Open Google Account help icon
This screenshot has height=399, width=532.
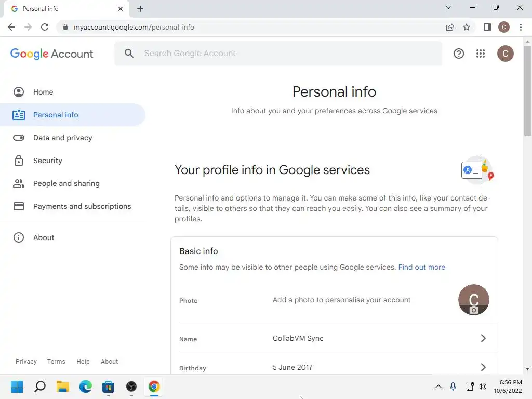tap(458, 54)
